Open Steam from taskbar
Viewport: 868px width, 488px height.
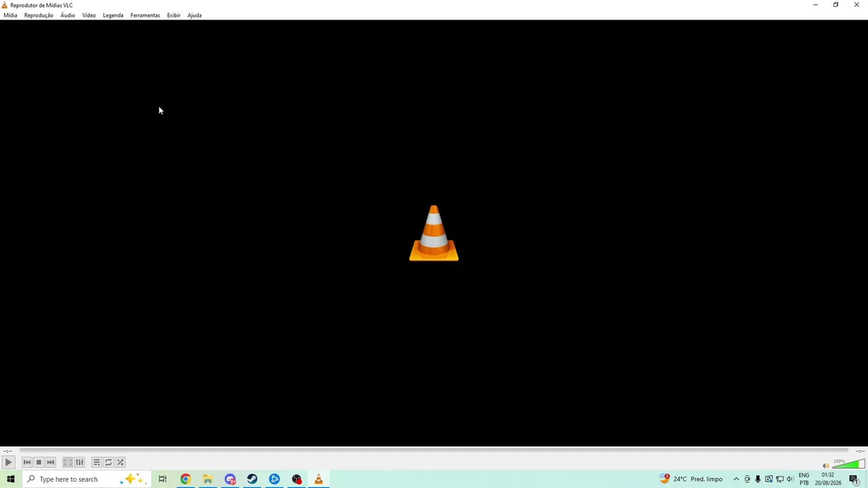(252, 479)
